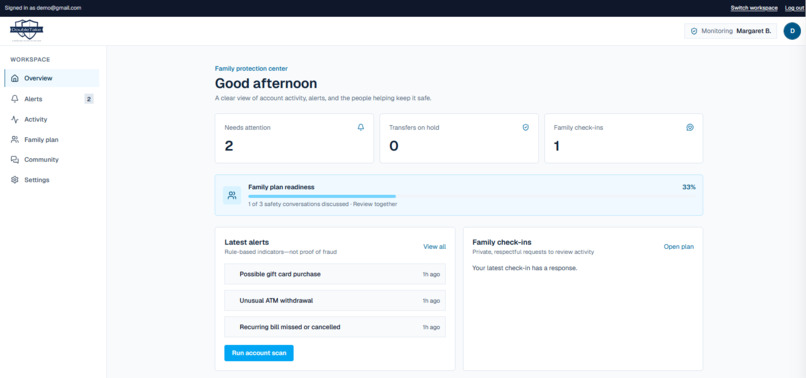
Task: Open Activity from the workspace menu
Action: (51, 119)
